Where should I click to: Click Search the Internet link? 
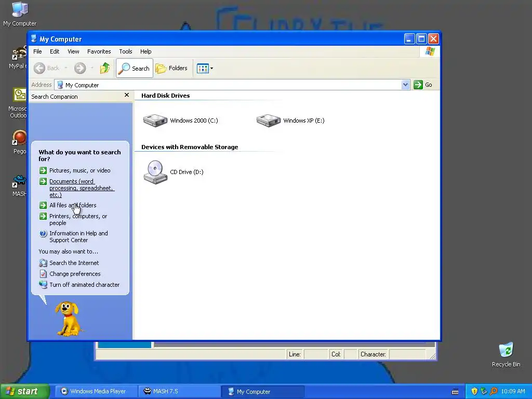pyautogui.click(x=74, y=263)
